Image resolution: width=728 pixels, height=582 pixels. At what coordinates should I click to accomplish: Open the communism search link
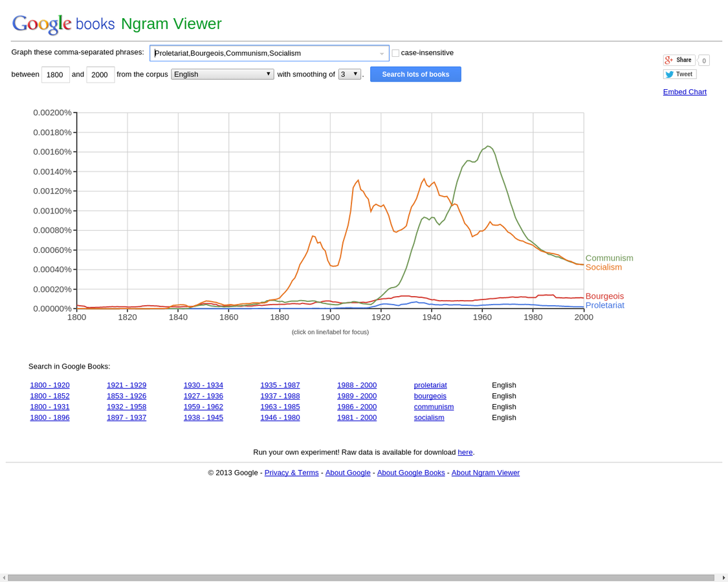pos(434,407)
